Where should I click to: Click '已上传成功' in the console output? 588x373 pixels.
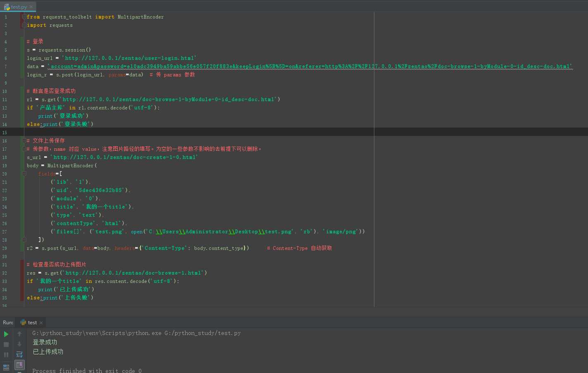coord(48,352)
